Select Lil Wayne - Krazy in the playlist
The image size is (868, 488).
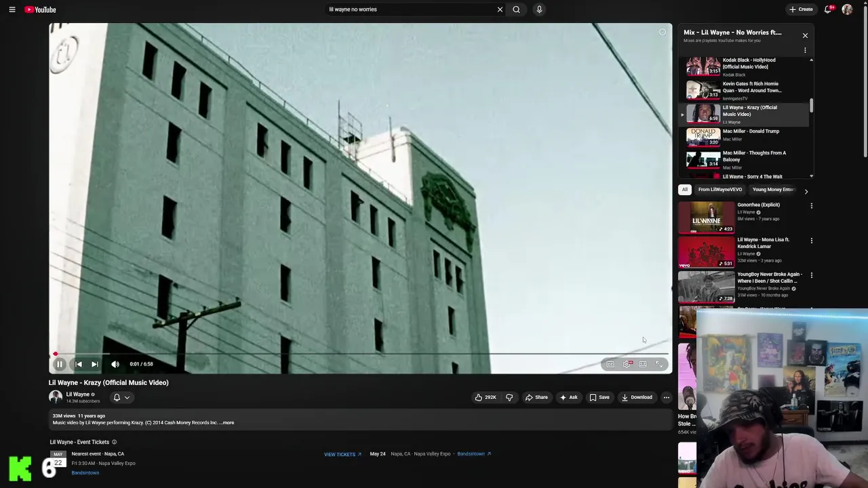[x=744, y=114]
